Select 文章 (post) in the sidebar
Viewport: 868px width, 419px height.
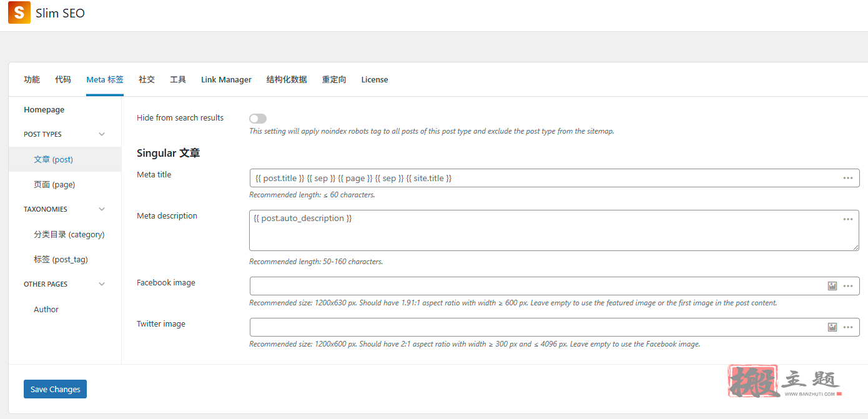(65, 159)
